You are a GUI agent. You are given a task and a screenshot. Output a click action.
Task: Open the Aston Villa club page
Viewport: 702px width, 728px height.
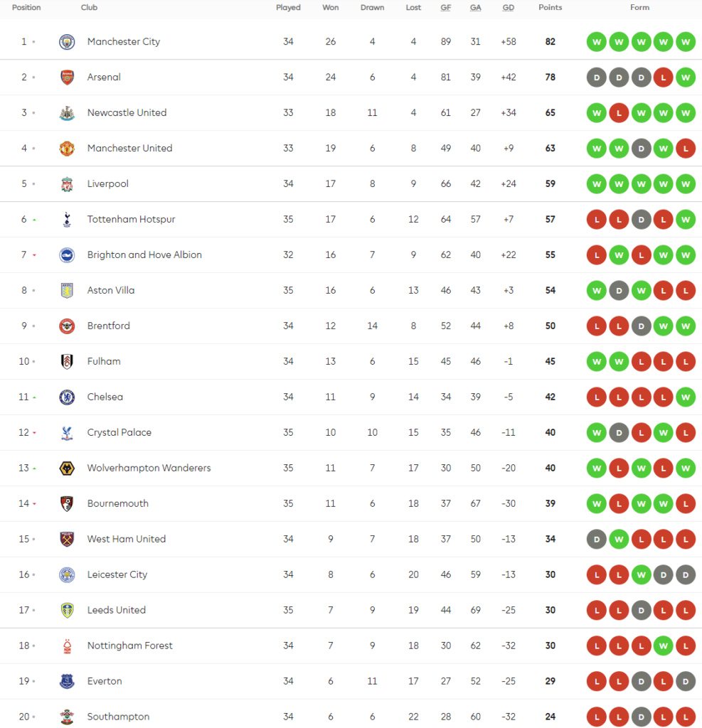111,291
